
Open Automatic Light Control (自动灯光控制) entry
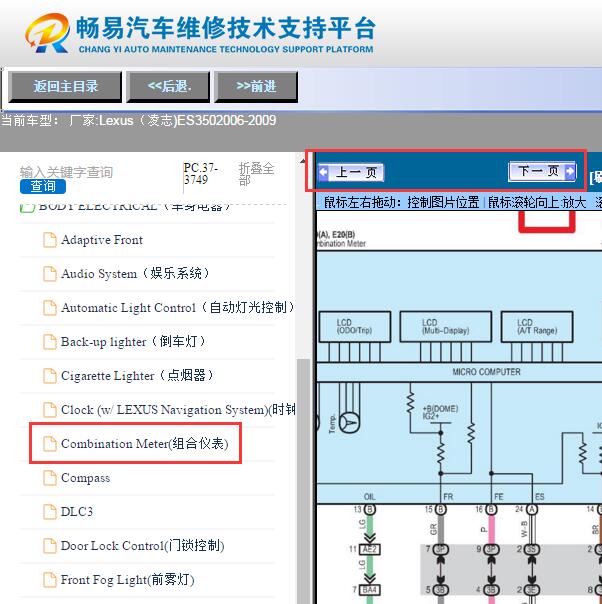[x=177, y=307]
